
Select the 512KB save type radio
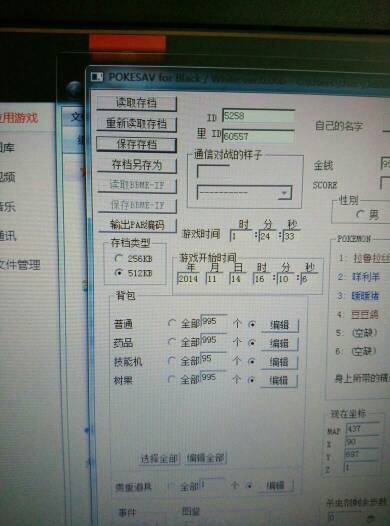[x=118, y=273]
